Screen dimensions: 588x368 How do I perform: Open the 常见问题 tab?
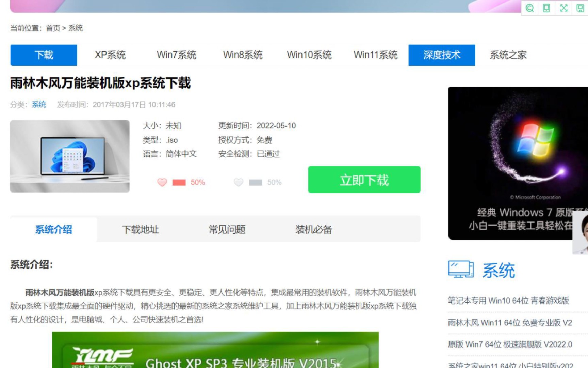pos(227,229)
